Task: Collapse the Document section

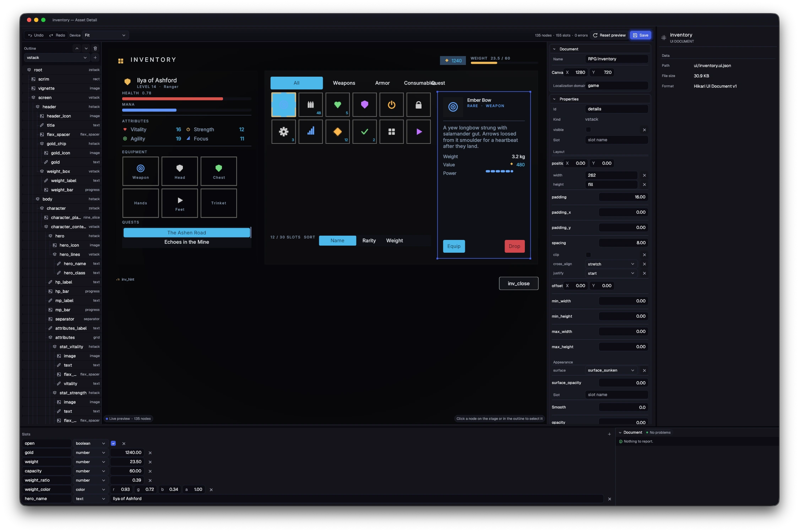Action: click(554, 49)
